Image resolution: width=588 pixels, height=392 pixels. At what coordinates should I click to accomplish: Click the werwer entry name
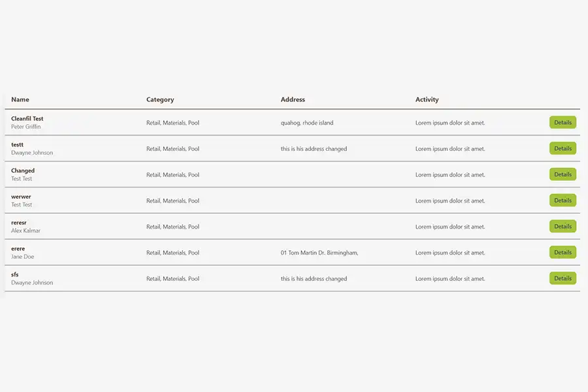tap(21, 197)
